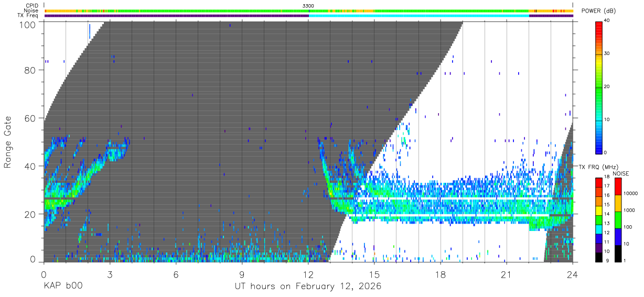Pick the black cell in TX FRQ legend
Screen dimensions: 644x297
599,257
